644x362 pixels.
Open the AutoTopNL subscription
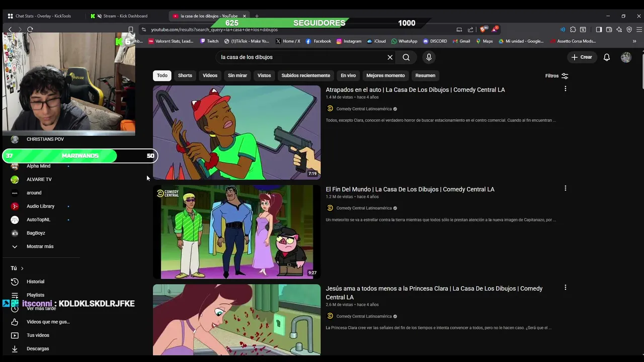pos(38,220)
